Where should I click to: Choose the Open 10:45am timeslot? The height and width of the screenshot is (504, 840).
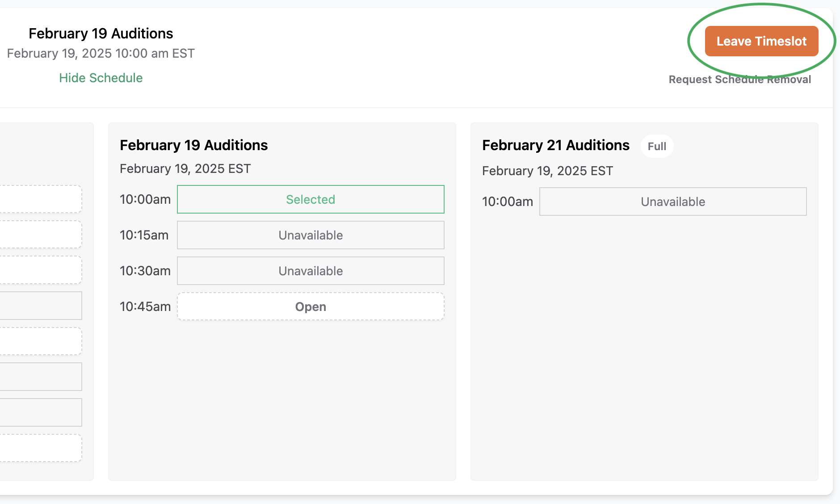coord(311,307)
